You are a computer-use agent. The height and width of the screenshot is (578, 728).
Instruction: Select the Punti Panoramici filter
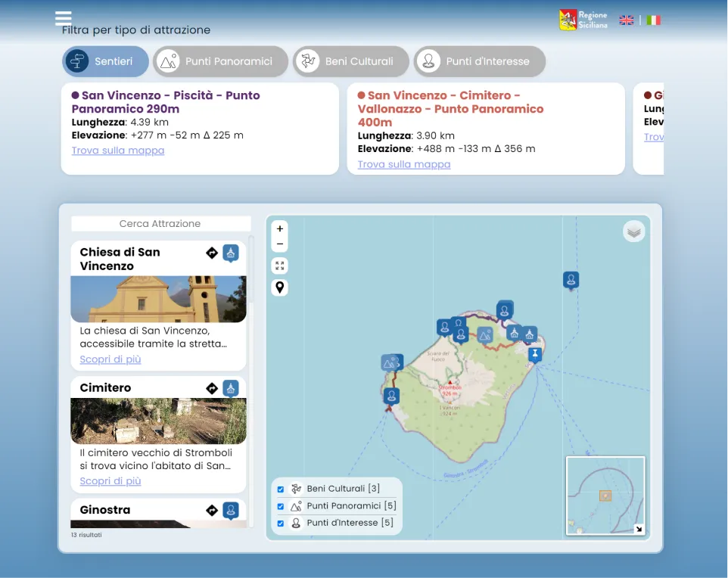pyautogui.click(x=220, y=61)
